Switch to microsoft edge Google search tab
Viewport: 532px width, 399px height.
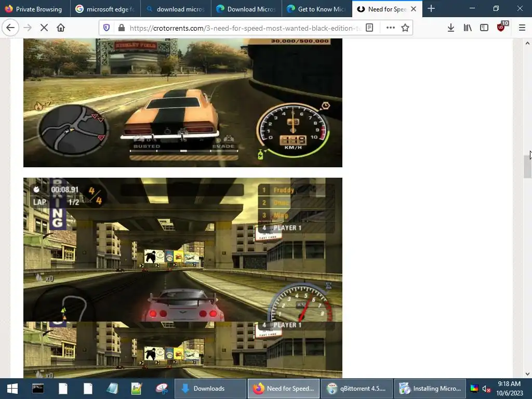click(x=105, y=9)
